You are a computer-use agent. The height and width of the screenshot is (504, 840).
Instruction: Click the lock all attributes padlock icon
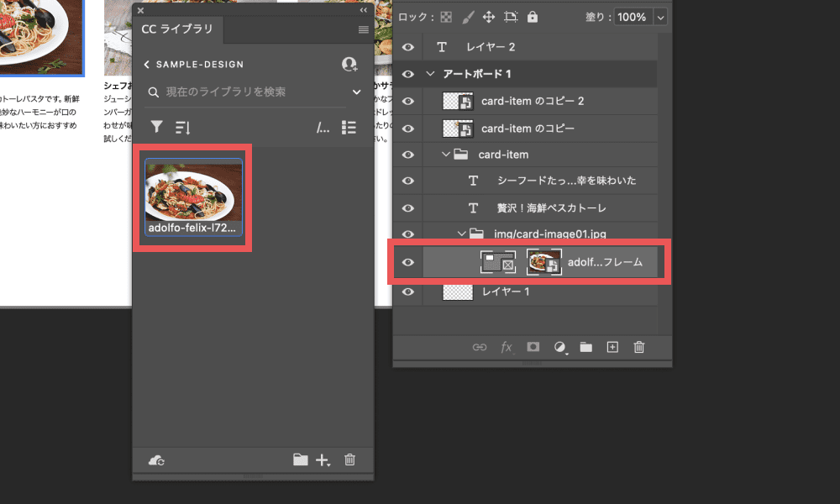click(x=533, y=17)
